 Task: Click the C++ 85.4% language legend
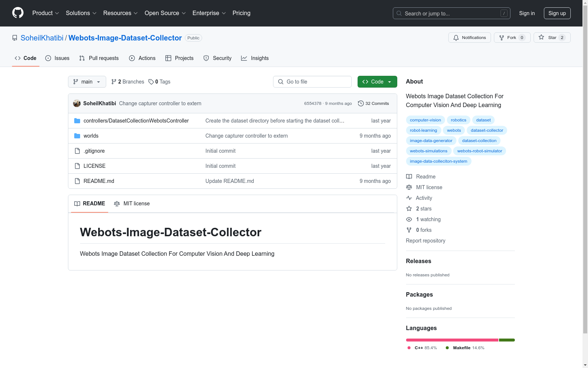(x=422, y=348)
